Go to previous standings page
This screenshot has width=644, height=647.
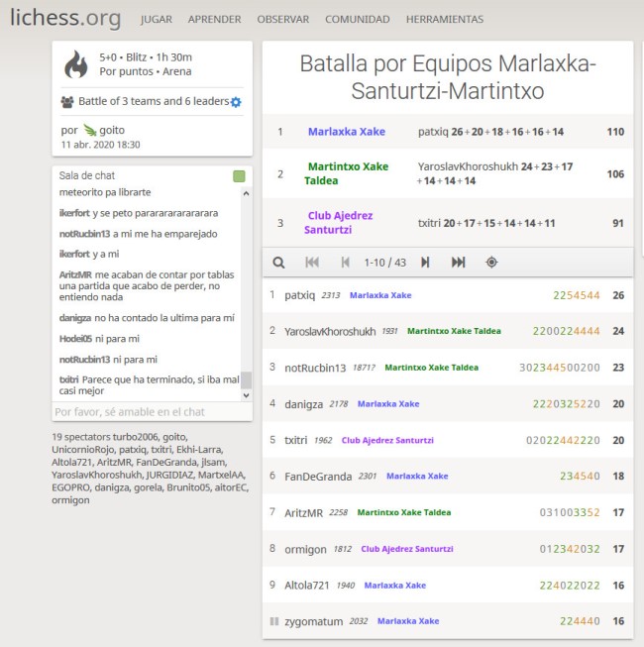[x=345, y=263]
